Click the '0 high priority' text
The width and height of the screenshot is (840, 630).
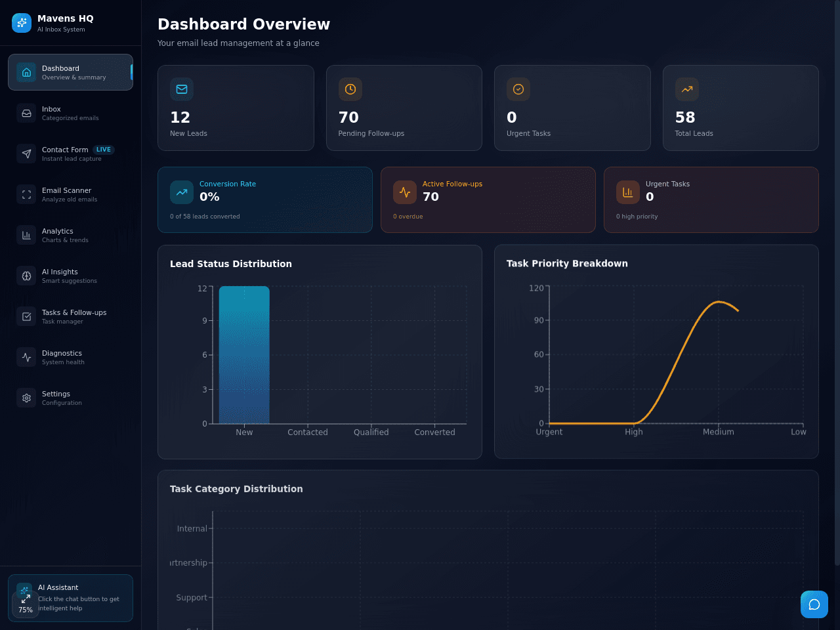637,217
